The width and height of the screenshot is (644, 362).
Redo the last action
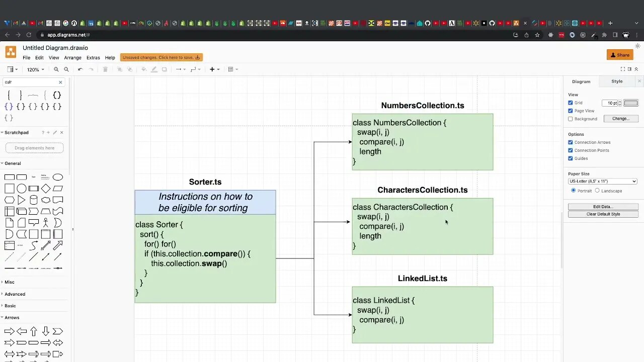(91, 69)
